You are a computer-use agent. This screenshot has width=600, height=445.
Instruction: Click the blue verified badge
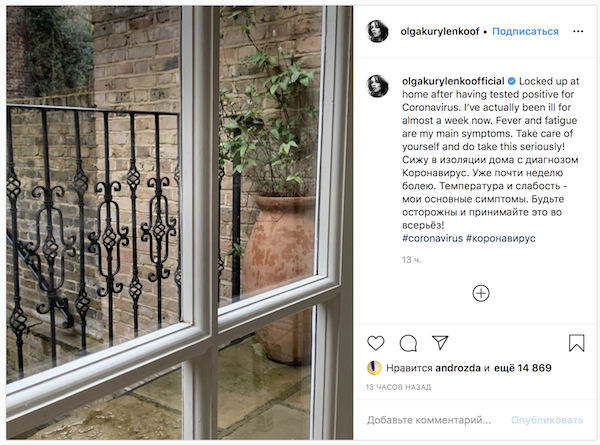click(511, 81)
